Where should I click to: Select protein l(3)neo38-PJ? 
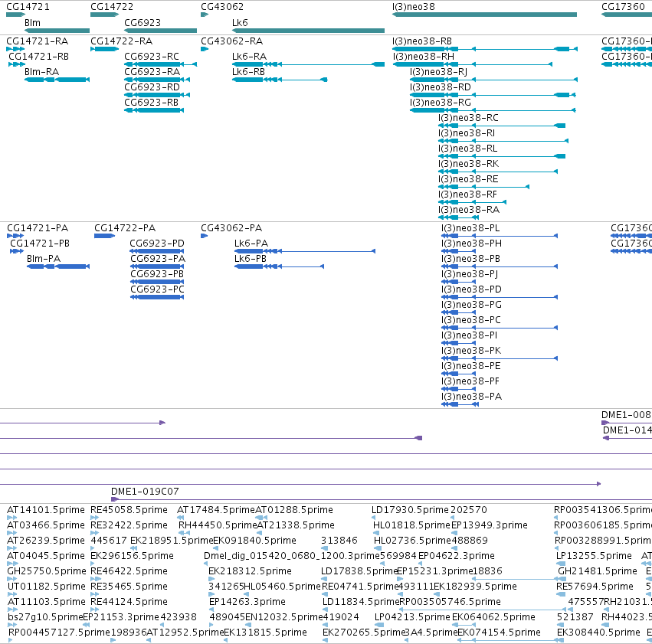tap(470, 274)
